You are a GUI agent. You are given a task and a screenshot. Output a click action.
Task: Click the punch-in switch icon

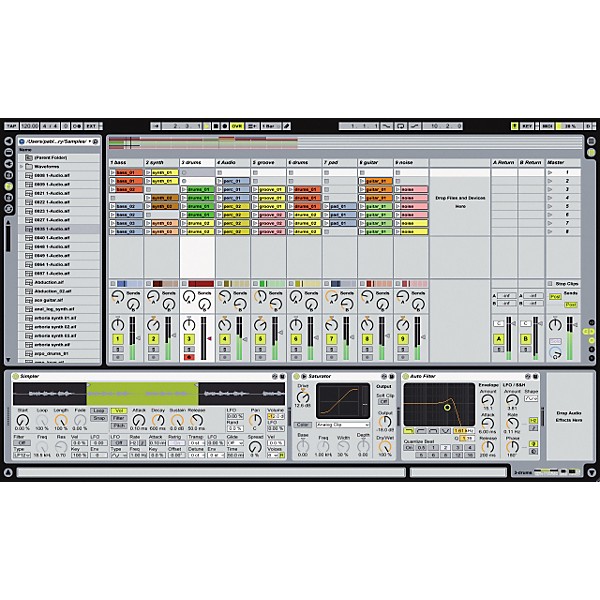387,126
